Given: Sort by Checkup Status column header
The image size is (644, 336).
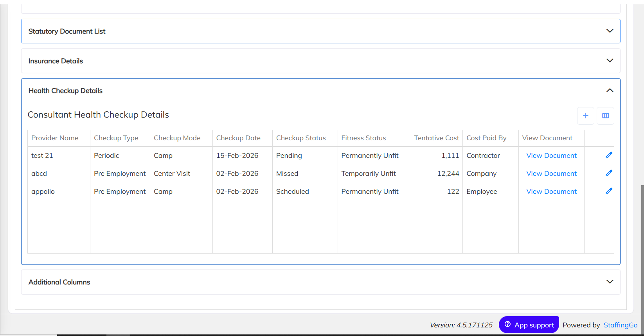Looking at the screenshot, I should (x=305, y=138).
